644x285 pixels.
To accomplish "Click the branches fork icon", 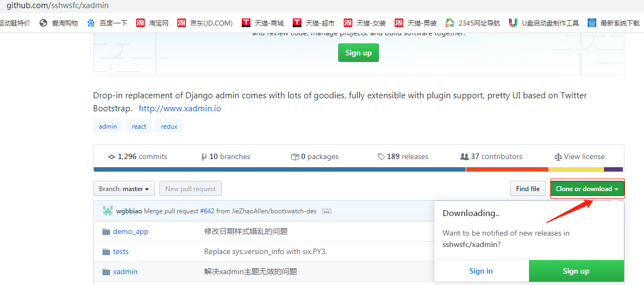I will pos(204,157).
